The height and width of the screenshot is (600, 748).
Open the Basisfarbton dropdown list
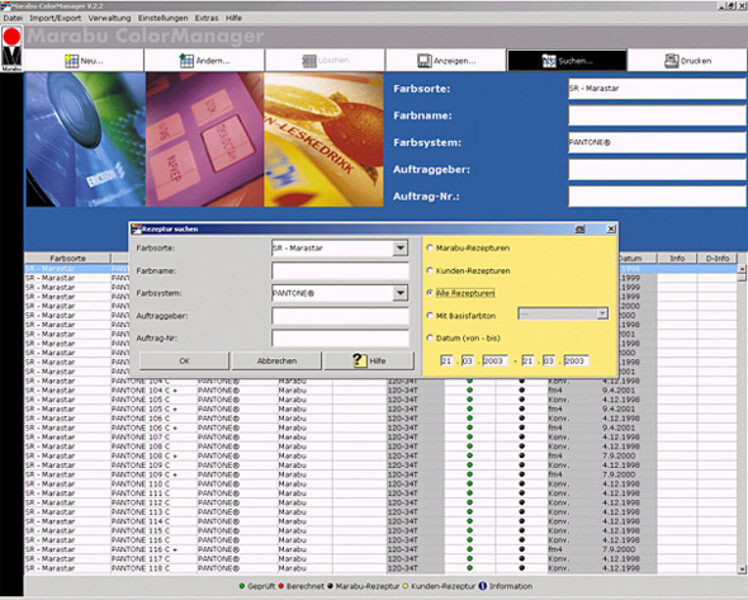point(602,313)
